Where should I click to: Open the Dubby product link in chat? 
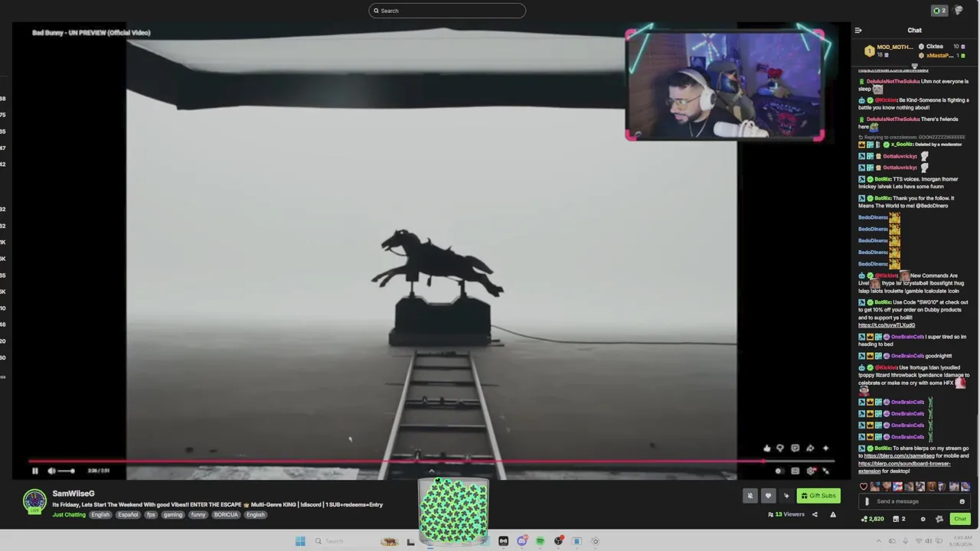[x=887, y=325]
